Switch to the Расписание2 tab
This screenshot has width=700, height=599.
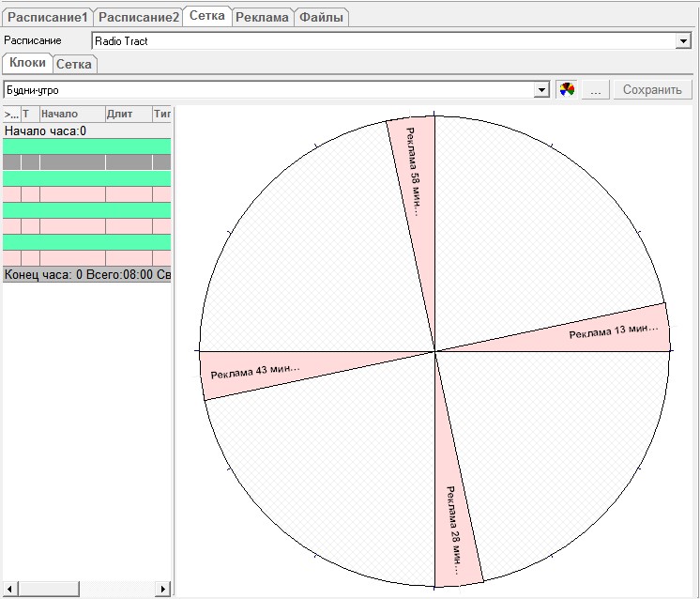tap(138, 18)
